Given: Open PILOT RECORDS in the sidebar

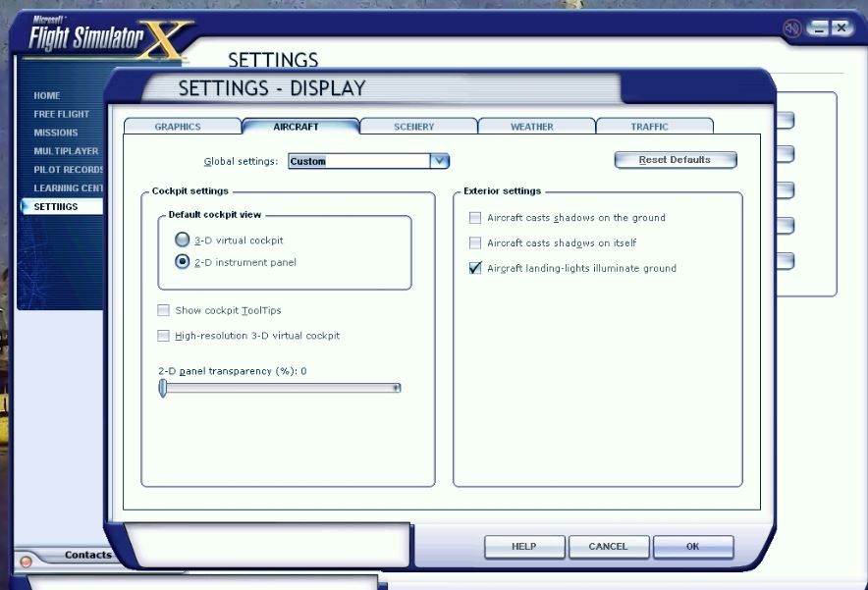Looking at the screenshot, I should click(68, 170).
